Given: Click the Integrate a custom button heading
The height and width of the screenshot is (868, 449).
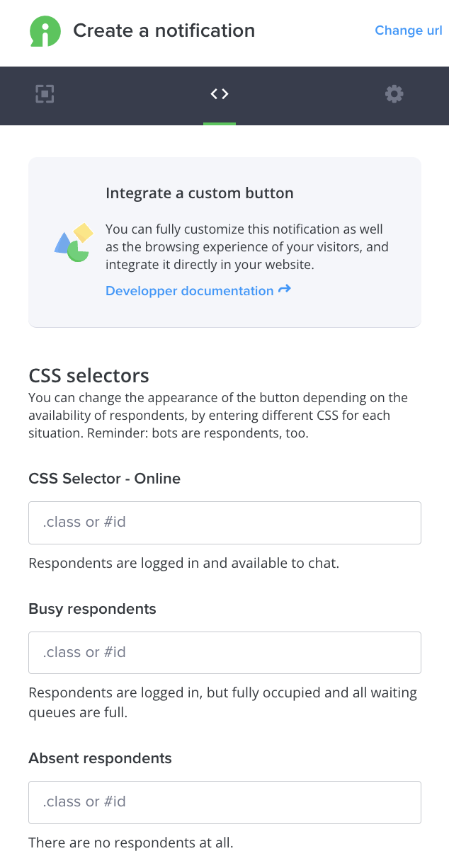Looking at the screenshot, I should pyautogui.click(x=200, y=193).
